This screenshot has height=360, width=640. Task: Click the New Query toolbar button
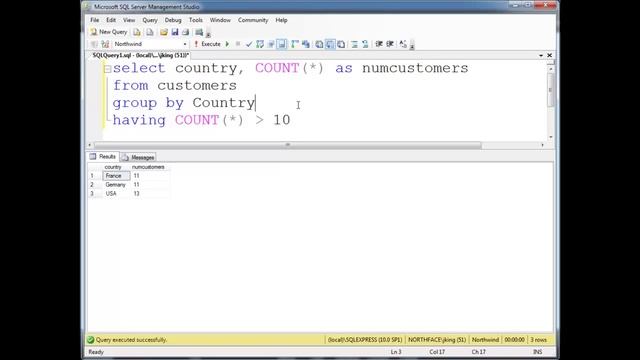point(109,32)
